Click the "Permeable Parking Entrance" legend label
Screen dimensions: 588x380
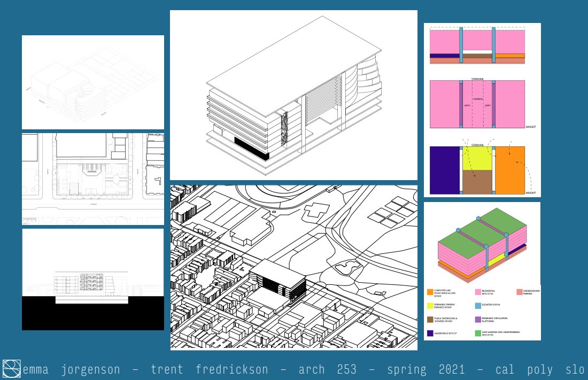(x=444, y=306)
